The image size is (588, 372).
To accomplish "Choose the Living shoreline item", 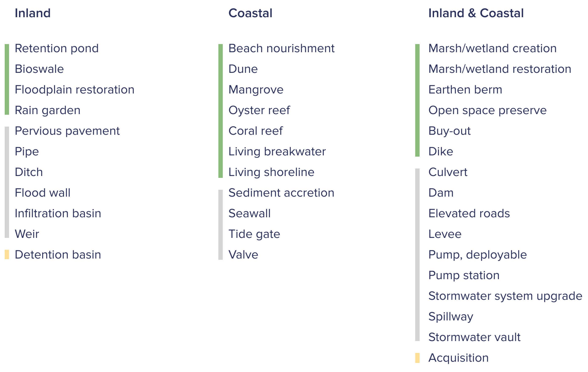I will coord(271,172).
